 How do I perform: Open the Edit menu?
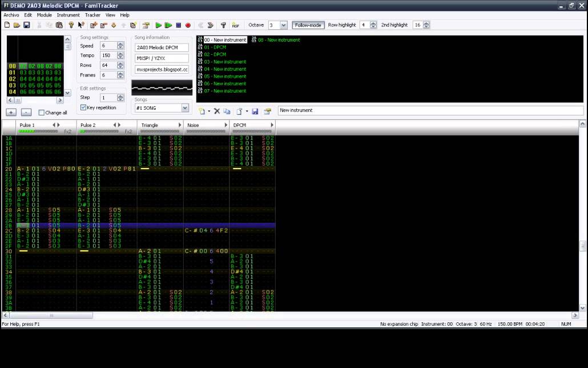point(28,15)
